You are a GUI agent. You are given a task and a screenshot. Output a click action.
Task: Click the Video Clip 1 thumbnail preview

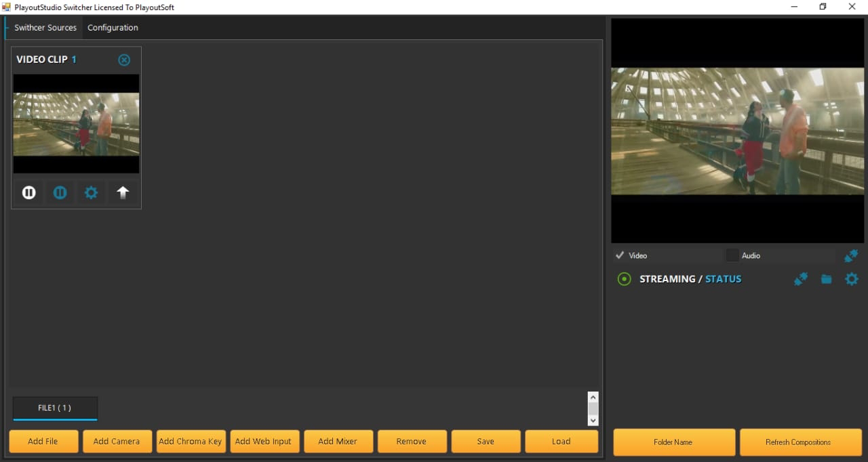coord(76,124)
